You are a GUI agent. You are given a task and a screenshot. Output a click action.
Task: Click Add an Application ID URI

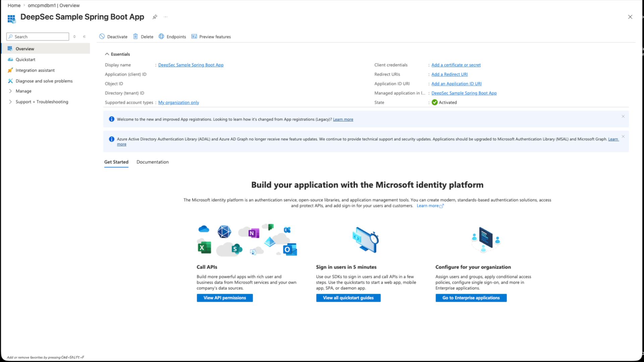click(457, 83)
